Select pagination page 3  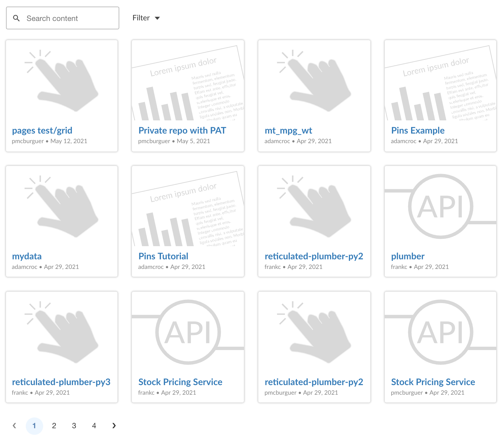[74, 425]
